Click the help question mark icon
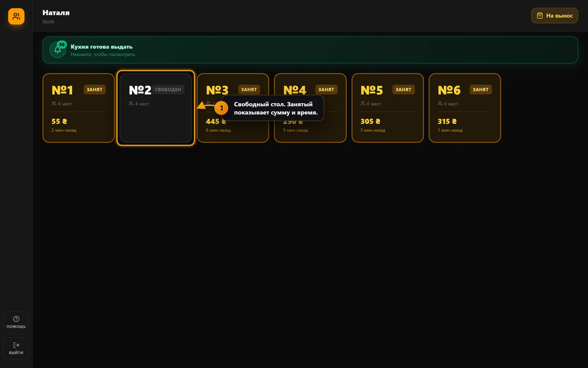 [16, 319]
